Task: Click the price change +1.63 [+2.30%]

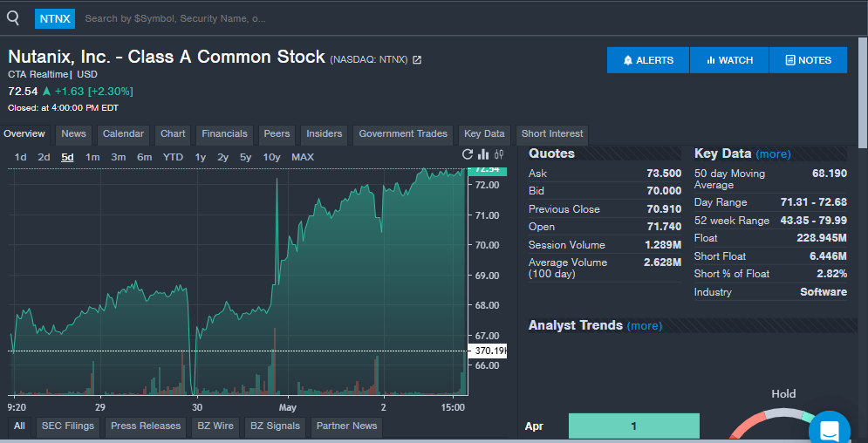Action: tap(94, 92)
